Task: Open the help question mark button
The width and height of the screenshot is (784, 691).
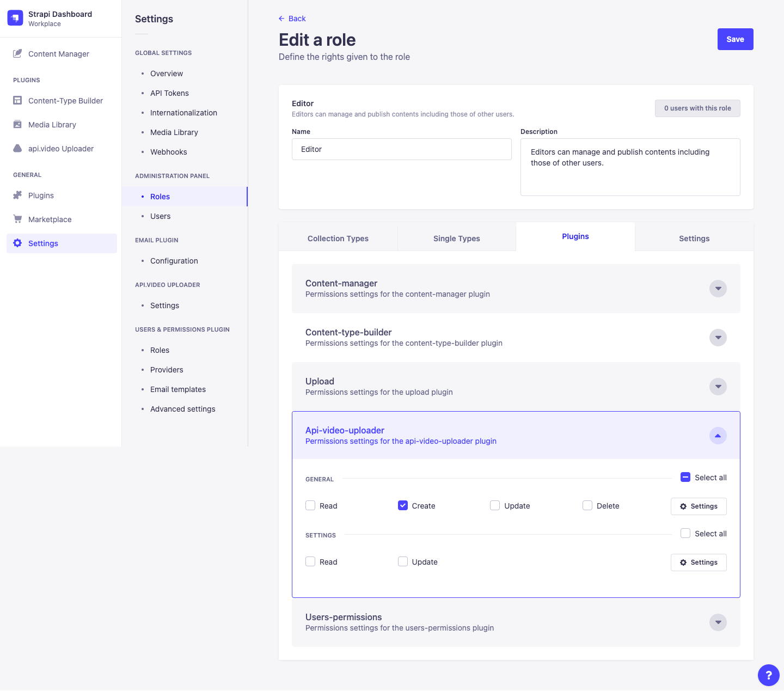Action: pyautogui.click(x=768, y=675)
